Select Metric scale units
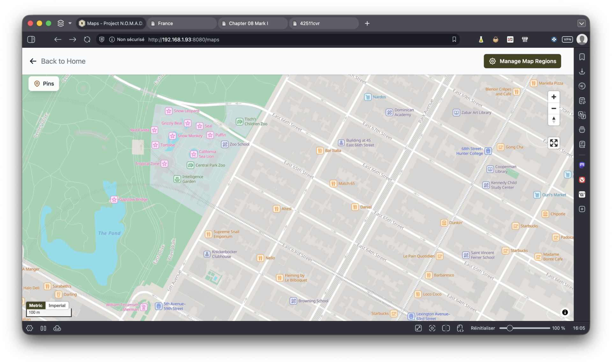This screenshot has width=612, height=364. [x=36, y=305]
